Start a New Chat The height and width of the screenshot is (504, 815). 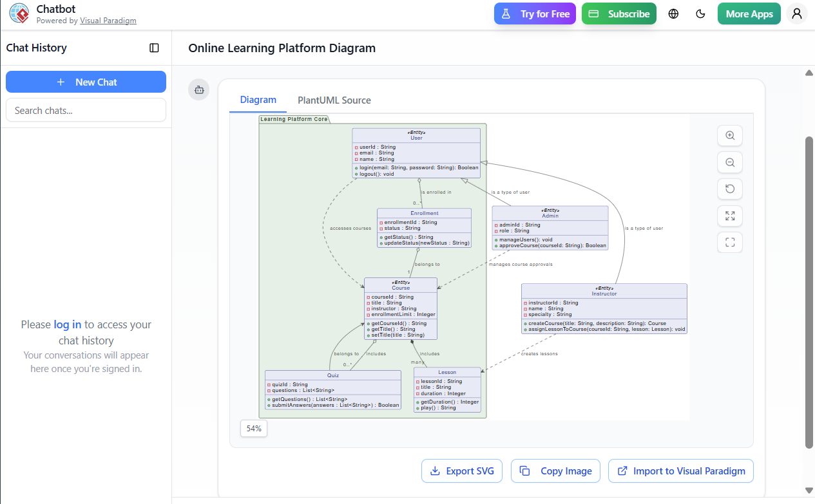[86, 82]
